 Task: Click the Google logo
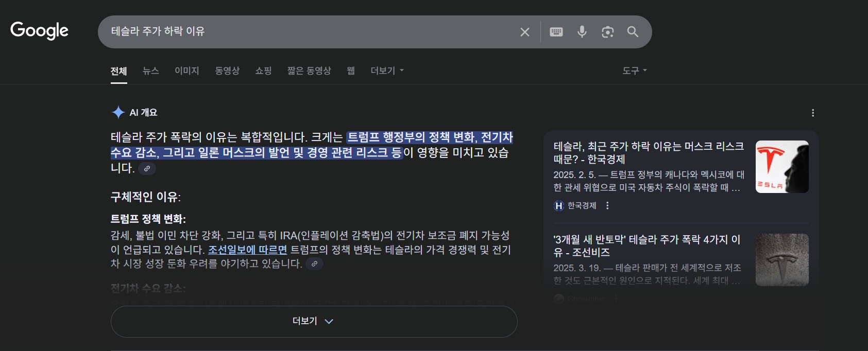click(x=39, y=31)
